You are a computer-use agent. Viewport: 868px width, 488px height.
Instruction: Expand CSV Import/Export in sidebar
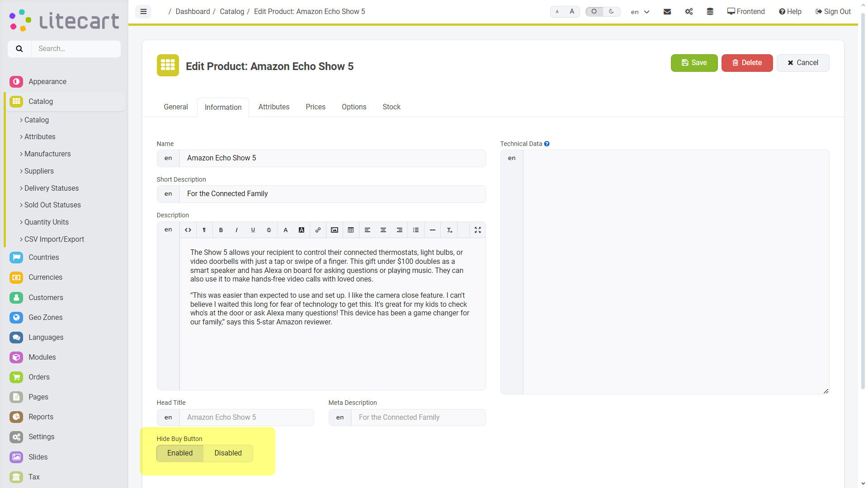54,239
